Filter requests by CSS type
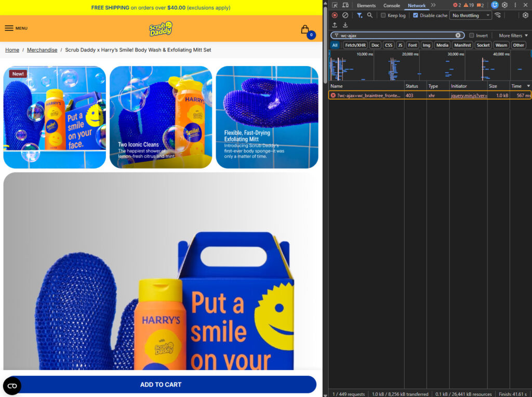Image resolution: width=532 pixels, height=397 pixels. pos(389,45)
